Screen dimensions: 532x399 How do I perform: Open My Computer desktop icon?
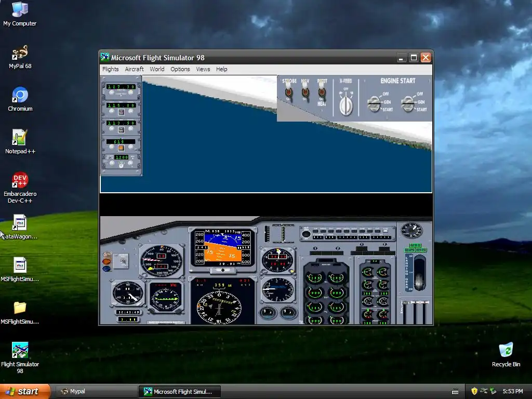coord(20,14)
